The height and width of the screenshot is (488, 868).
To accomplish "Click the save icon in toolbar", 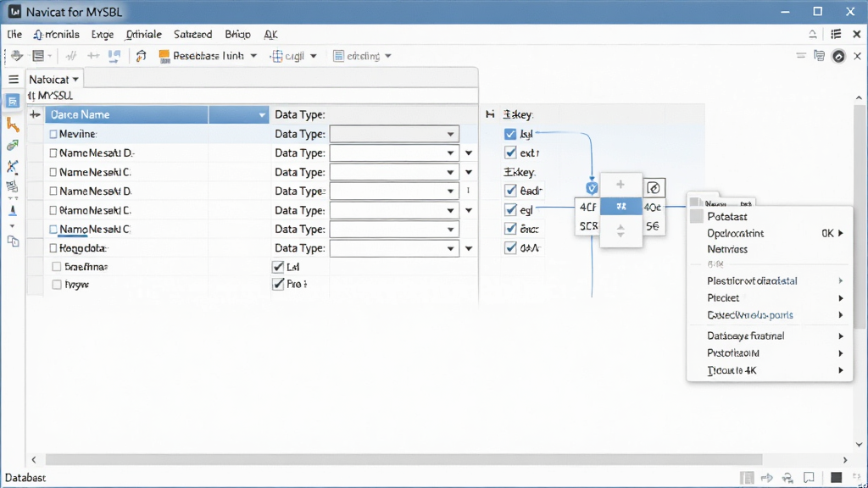I will (38, 56).
